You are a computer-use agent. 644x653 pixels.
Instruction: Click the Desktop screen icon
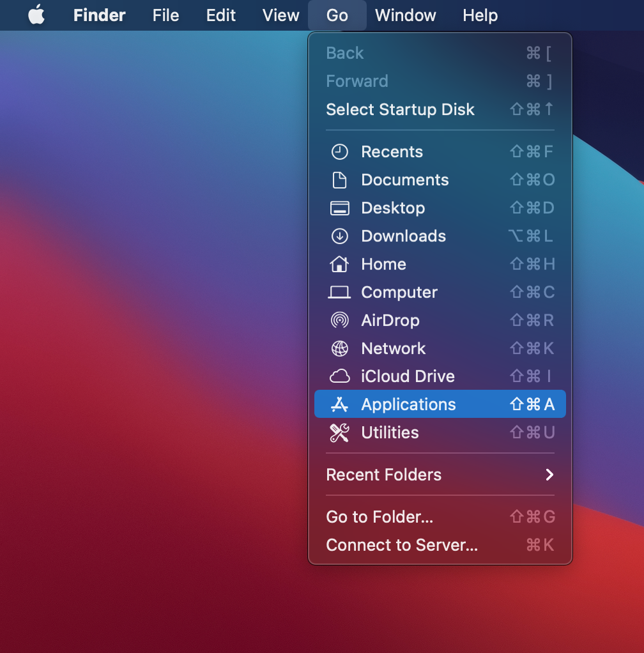[339, 208]
